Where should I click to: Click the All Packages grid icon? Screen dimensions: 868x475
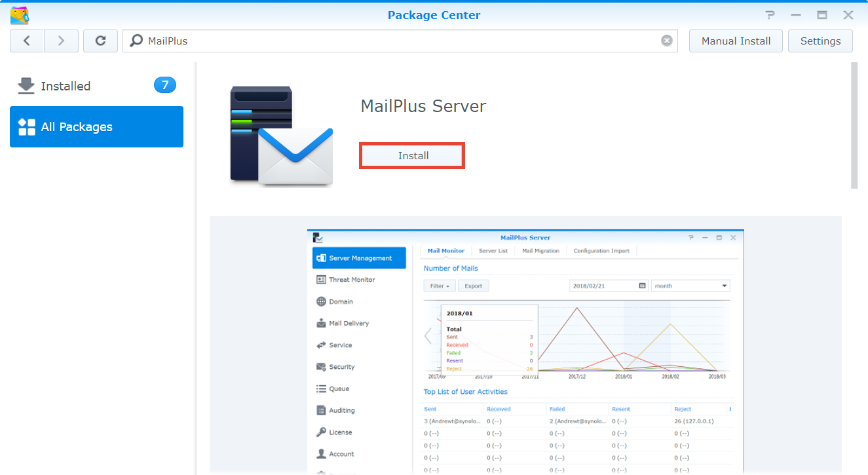point(27,126)
